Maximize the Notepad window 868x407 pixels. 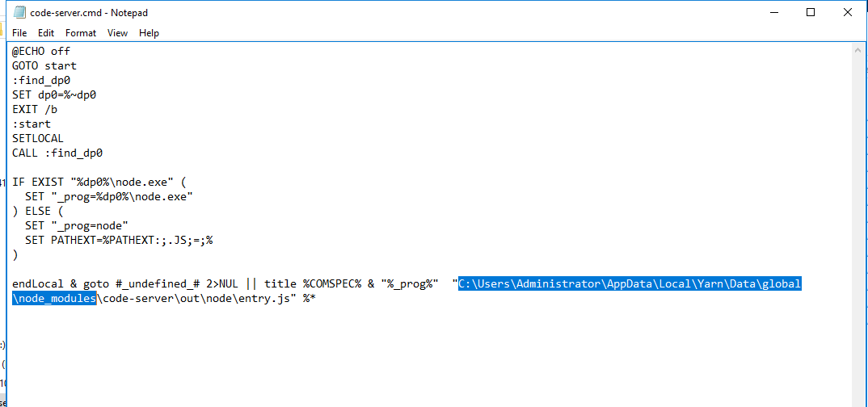[811, 12]
